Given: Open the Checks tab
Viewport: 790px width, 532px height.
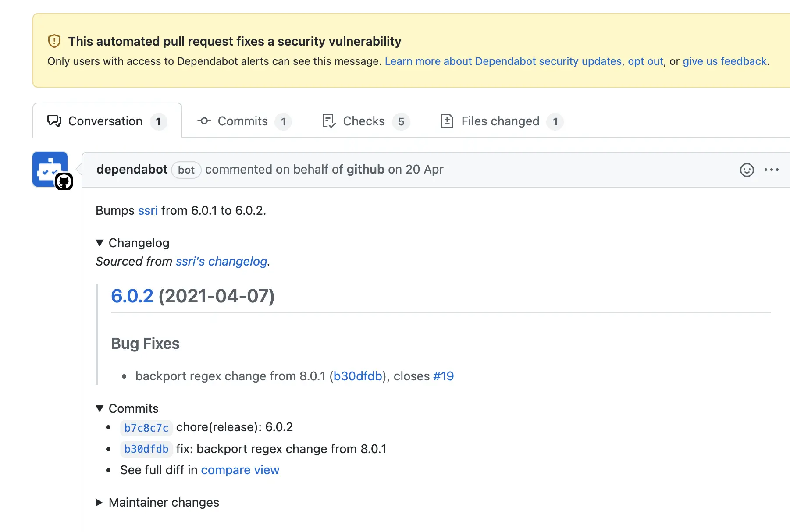Looking at the screenshot, I should 366,121.
